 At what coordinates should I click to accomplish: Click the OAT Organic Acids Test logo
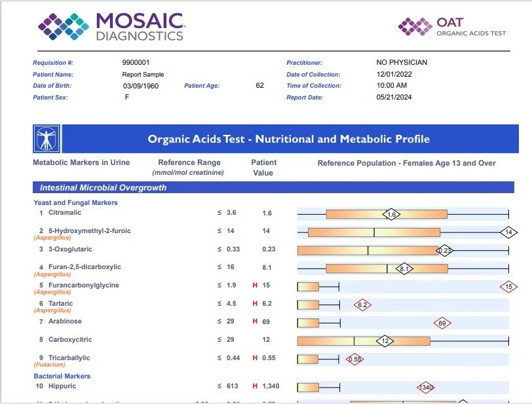(452, 26)
